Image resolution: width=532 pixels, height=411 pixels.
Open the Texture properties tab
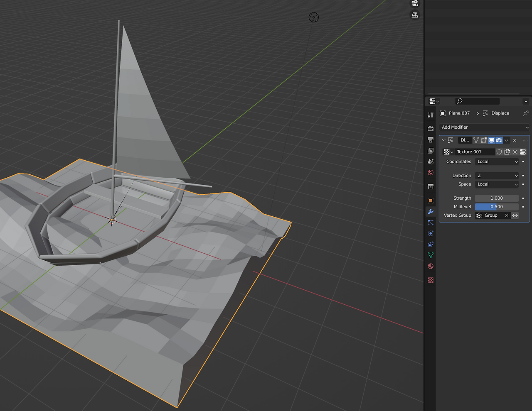coord(431,280)
